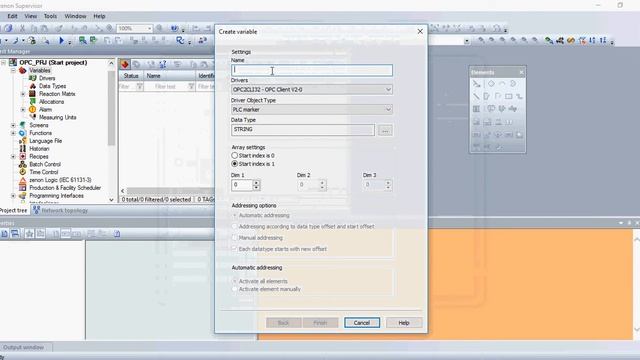
Task: Click the Data Type STRING field
Action: point(302,130)
